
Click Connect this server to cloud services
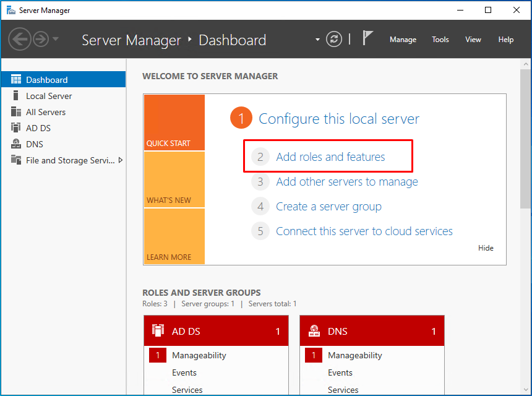(364, 231)
